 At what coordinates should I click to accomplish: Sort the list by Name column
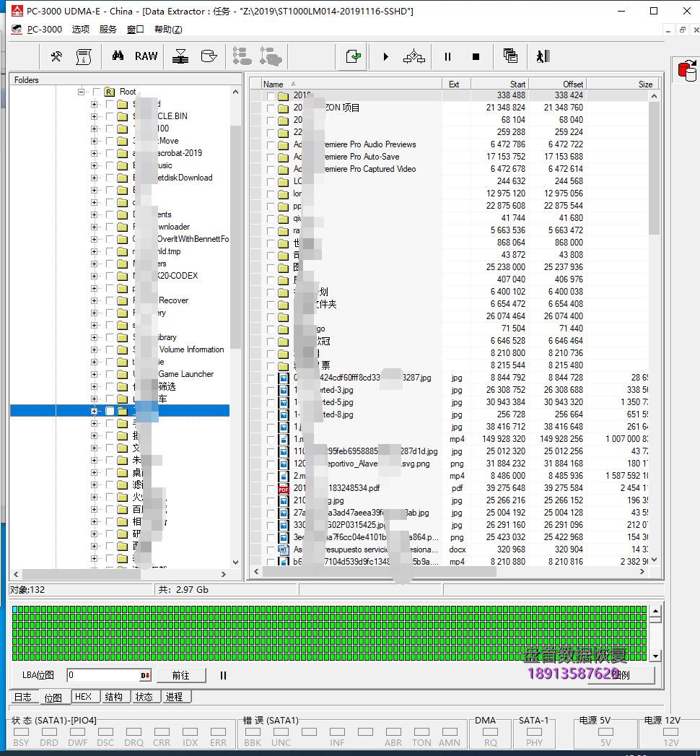pos(351,84)
